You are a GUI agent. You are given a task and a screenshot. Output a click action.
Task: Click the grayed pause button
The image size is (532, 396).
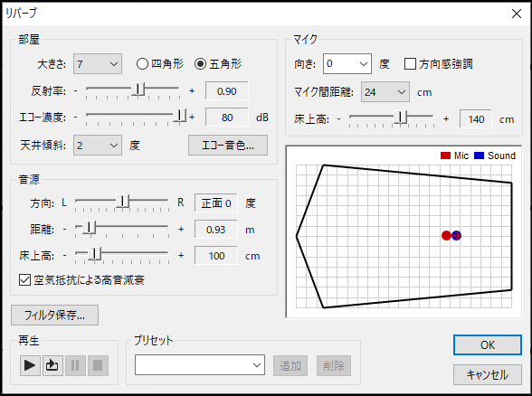tap(75, 365)
